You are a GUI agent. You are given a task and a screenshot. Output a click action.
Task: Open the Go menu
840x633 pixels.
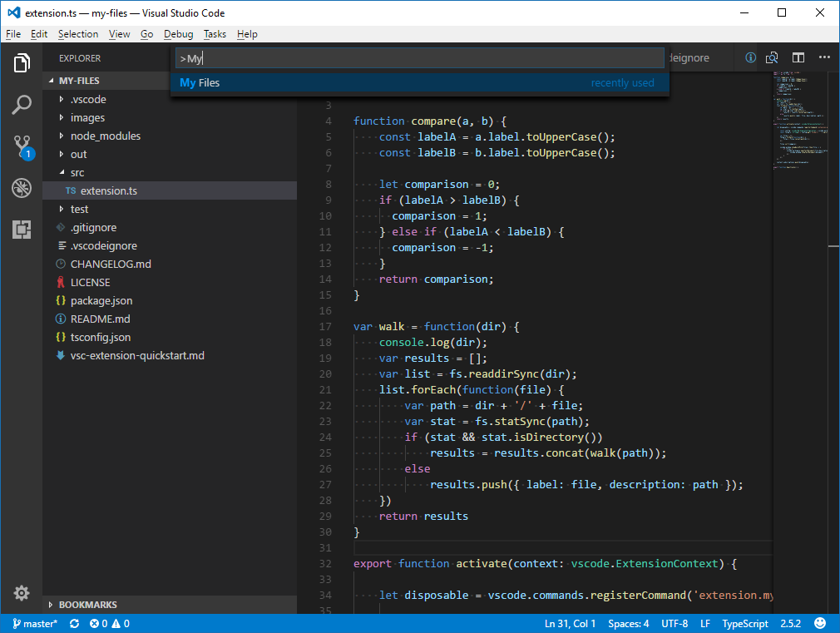[146, 34]
